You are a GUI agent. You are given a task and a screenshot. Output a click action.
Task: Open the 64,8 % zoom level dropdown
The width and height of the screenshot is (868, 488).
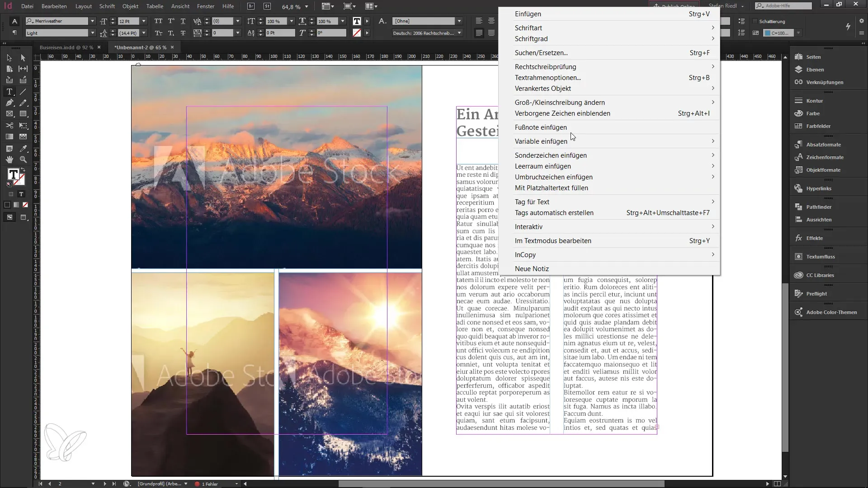(307, 7)
